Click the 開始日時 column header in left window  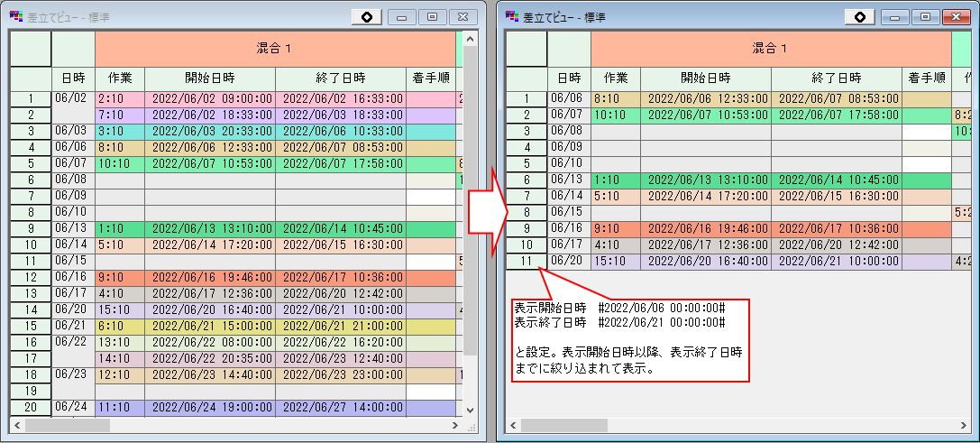click(210, 78)
